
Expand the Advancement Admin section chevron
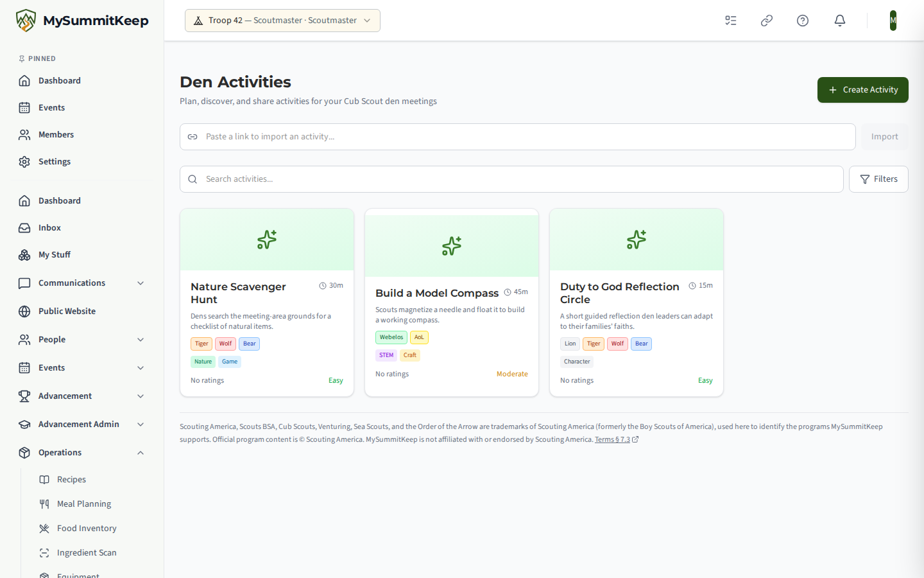pos(141,425)
